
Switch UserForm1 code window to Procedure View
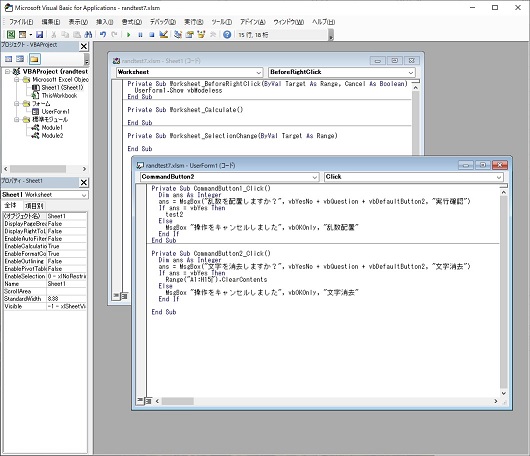(140, 401)
